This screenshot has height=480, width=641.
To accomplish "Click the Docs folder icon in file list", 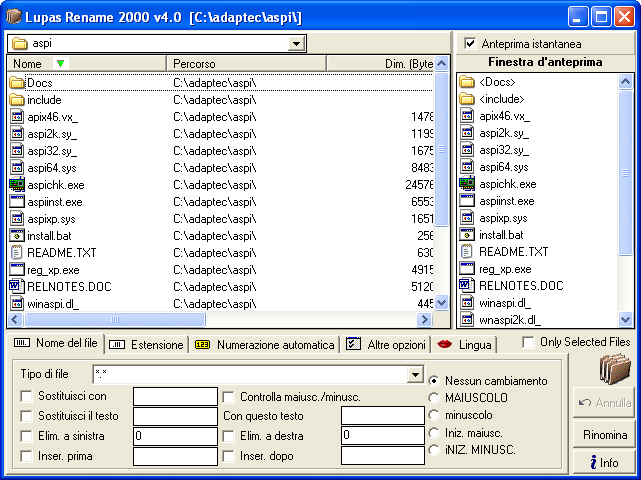I will (16, 83).
